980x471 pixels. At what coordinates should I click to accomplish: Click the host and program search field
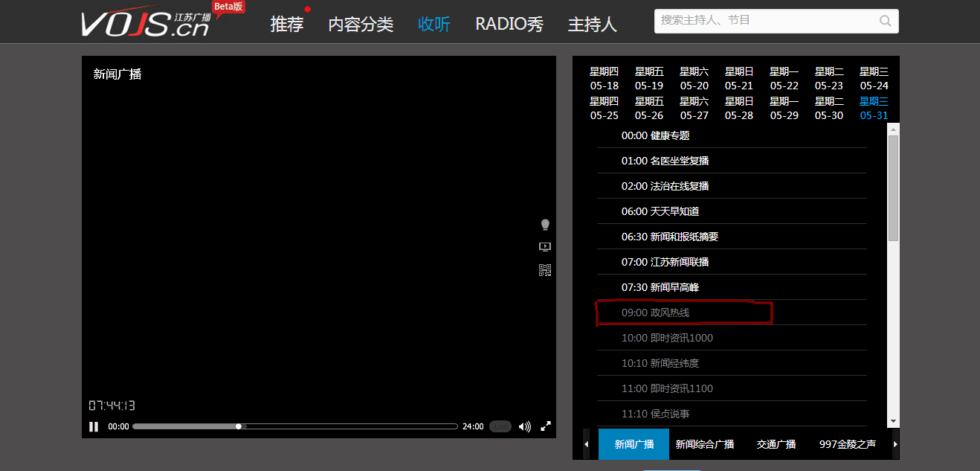pyautogui.click(x=764, y=21)
